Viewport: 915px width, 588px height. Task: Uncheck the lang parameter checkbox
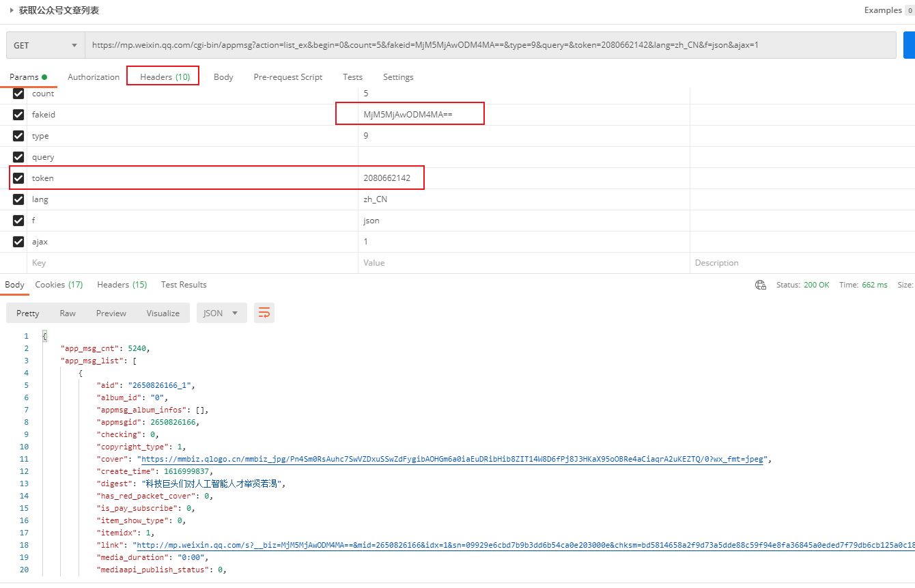pyautogui.click(x=18, y=199)
